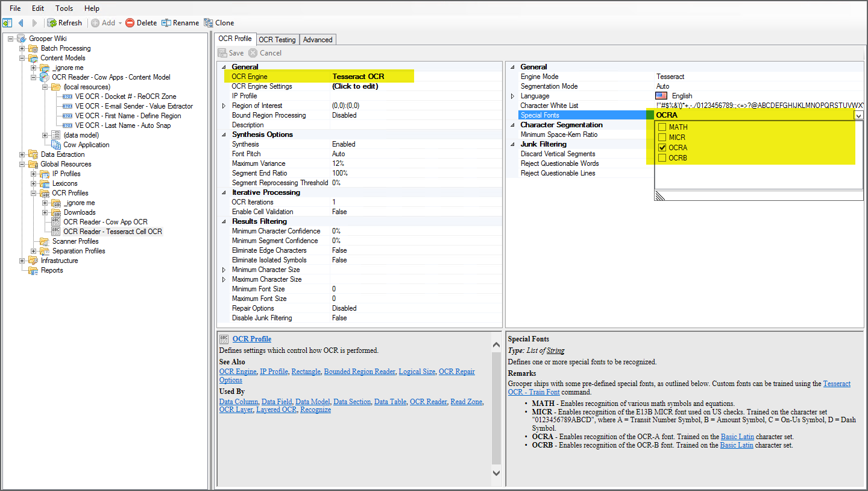Switch to the OCR Testing tab

click(x=277, y=40)
